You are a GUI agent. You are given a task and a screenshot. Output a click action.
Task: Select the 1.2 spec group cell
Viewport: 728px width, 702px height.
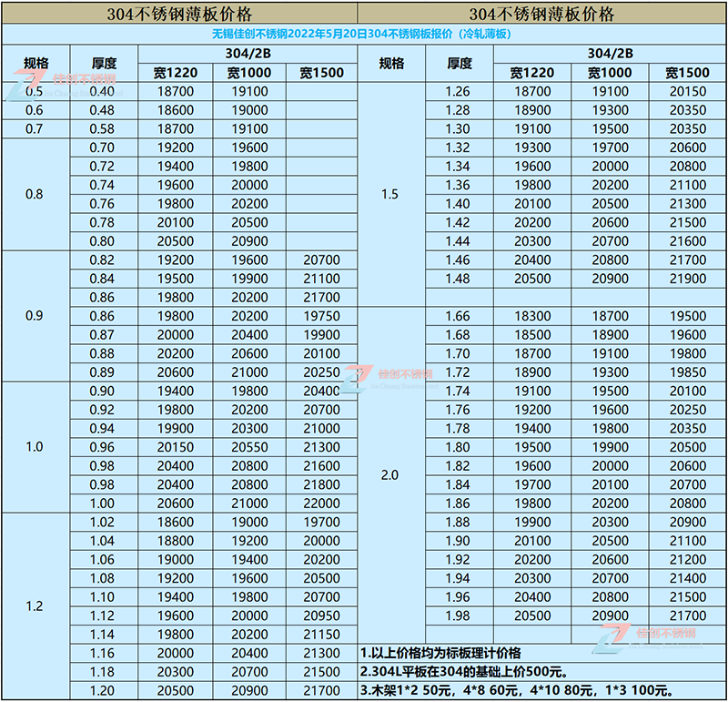35,606
